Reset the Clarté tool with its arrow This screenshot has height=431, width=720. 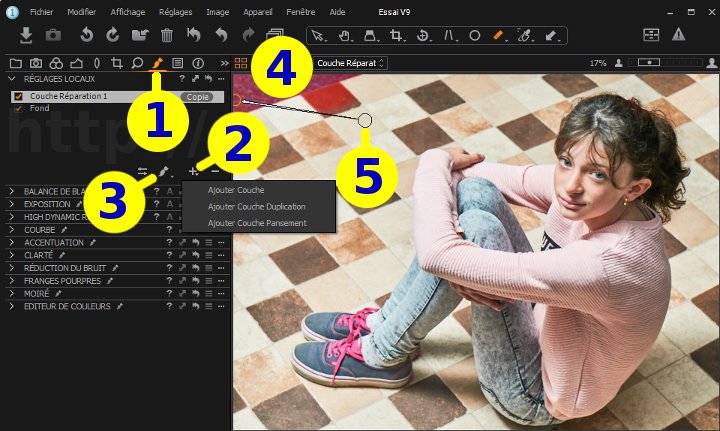pyautogui.click(x=196, y=255)
